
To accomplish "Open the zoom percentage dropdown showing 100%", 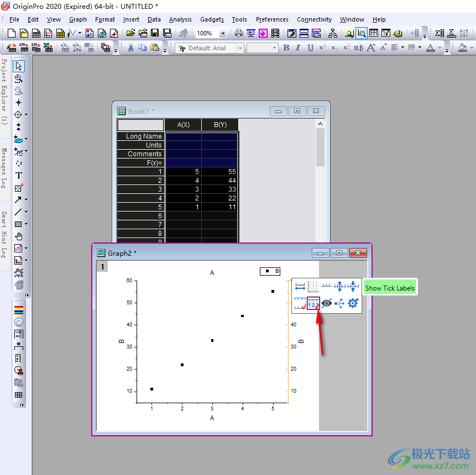I will pos(223,33).
